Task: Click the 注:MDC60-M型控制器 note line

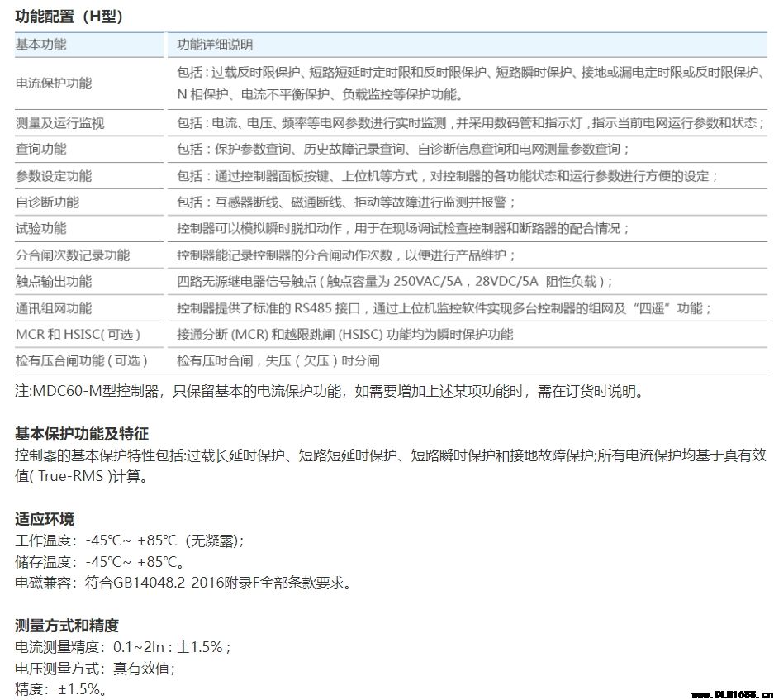Action: click(x=328, y=391)
